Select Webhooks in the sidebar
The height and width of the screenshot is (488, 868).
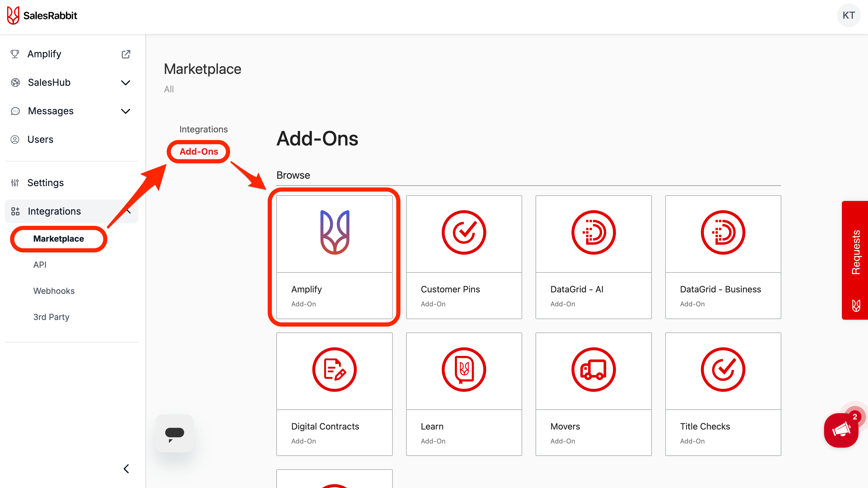click(54, 291)
